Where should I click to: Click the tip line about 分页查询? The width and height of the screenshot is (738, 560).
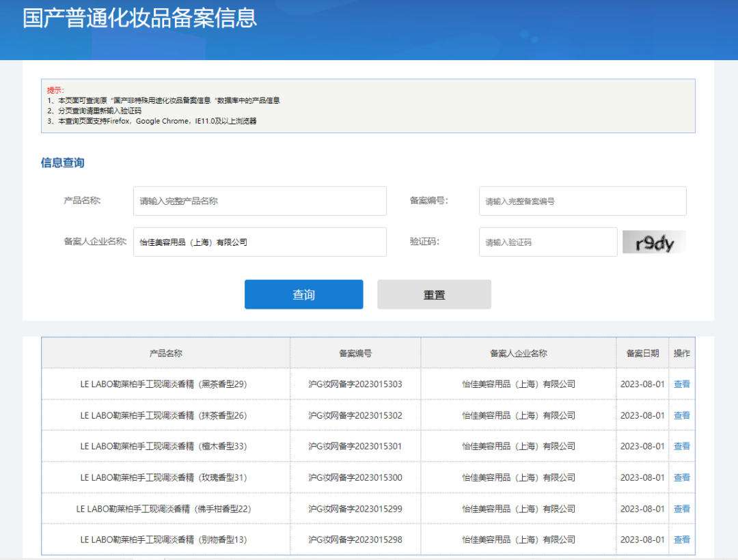pos(94,111)
